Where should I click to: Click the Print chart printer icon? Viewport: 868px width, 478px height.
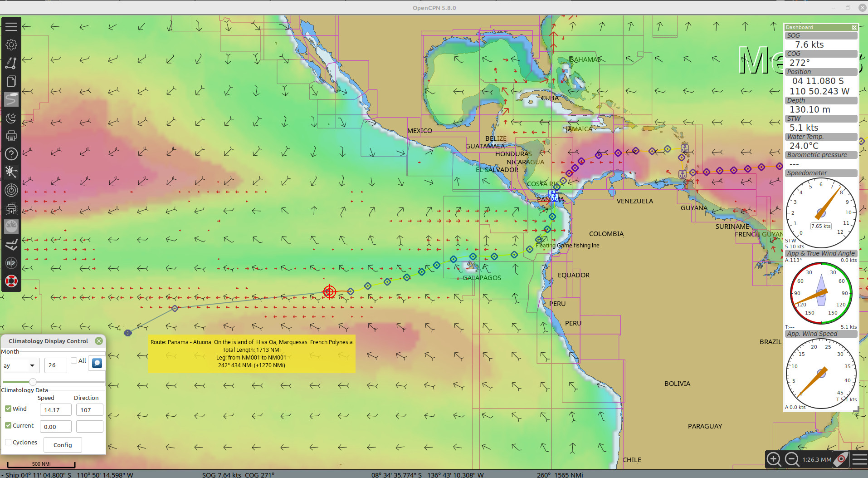(11, 136)
